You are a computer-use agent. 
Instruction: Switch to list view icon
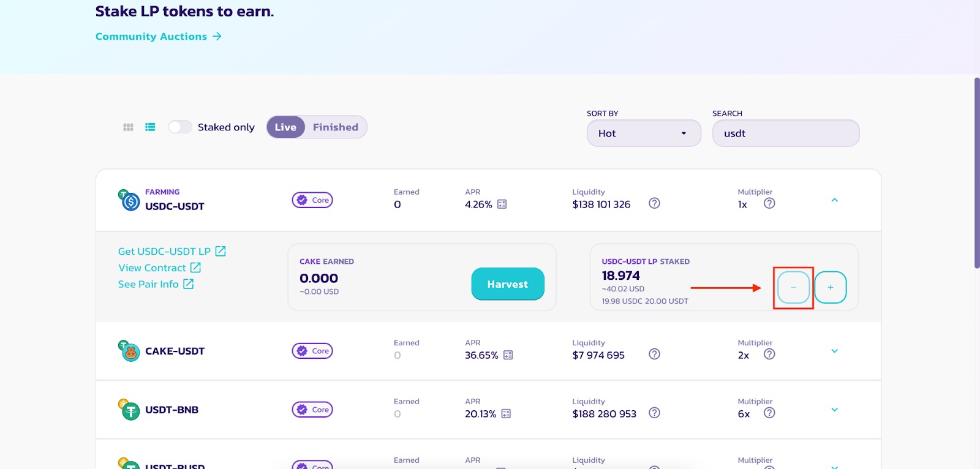click(150, 127)
